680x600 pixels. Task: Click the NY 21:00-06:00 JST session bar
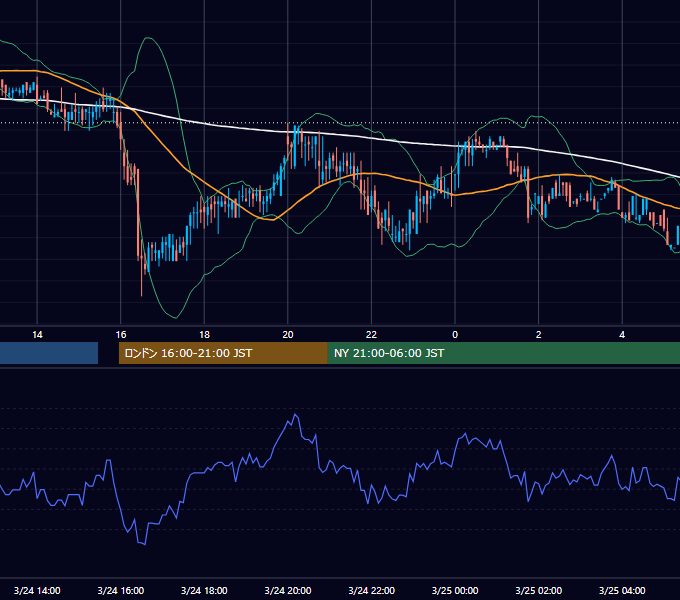pos(504,353)
